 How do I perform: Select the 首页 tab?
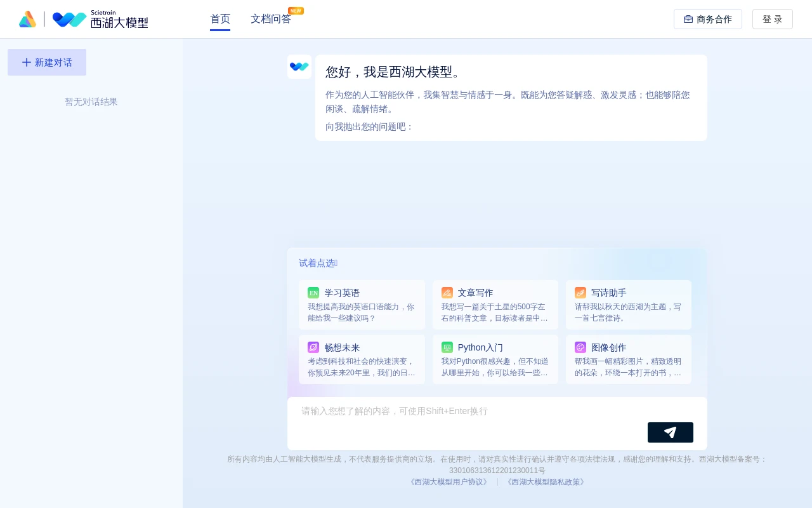(220, 19)
